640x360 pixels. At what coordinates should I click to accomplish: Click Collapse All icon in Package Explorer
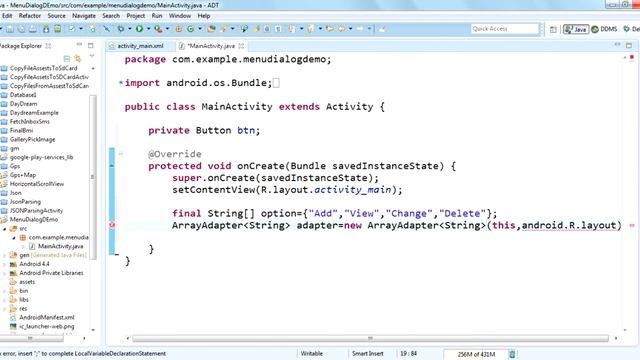click(x=67, y=59)
